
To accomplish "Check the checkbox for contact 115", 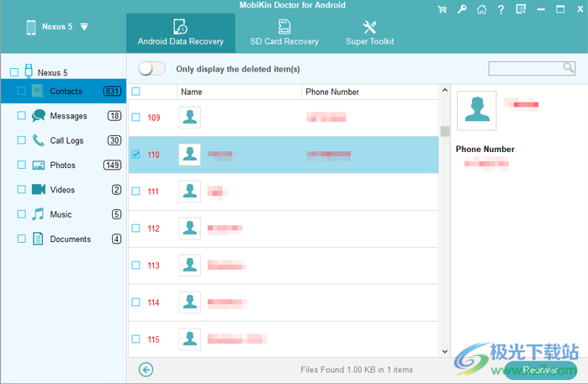I will pos(135,339).
